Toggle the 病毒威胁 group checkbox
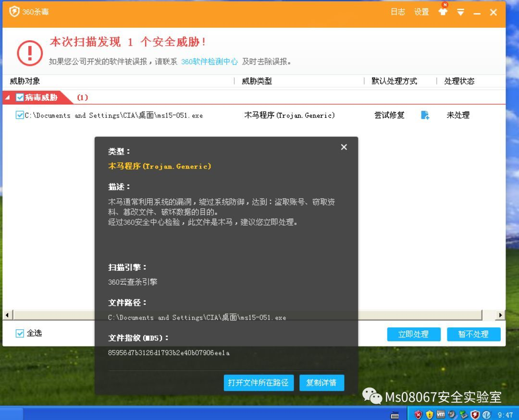The height and width of the screenshot is (420, 519). (x=20, y=97)
